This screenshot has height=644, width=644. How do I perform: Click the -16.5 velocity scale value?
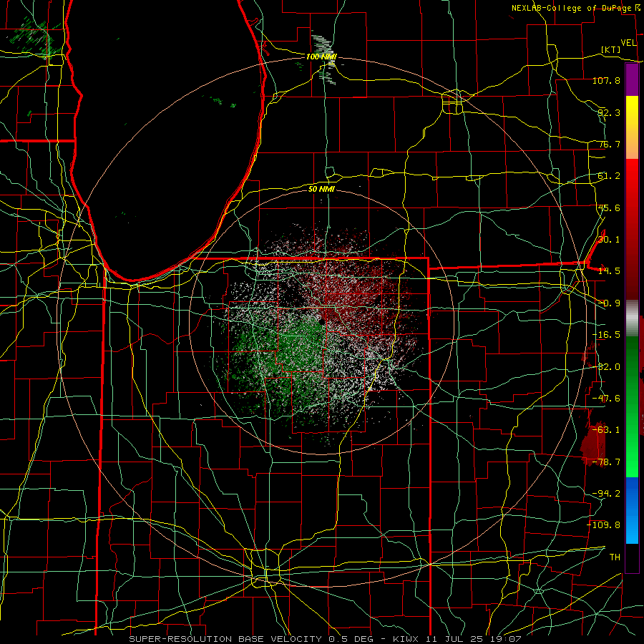[606, 335]
